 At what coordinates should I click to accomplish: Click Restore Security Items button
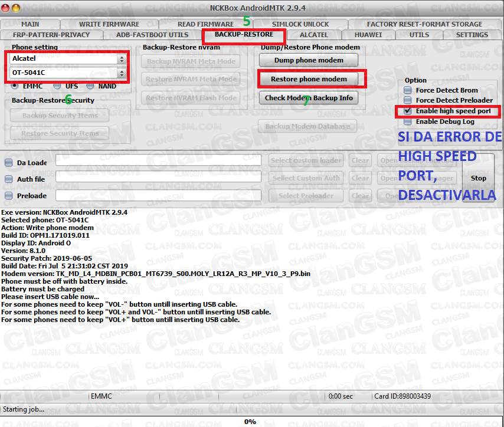click(60, 133)
